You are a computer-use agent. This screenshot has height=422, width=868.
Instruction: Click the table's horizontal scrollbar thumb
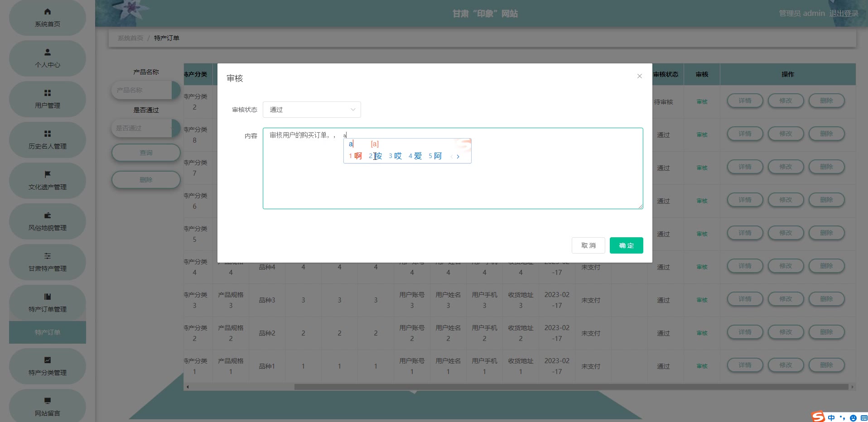pyautogui.click(x=571, y=387)
